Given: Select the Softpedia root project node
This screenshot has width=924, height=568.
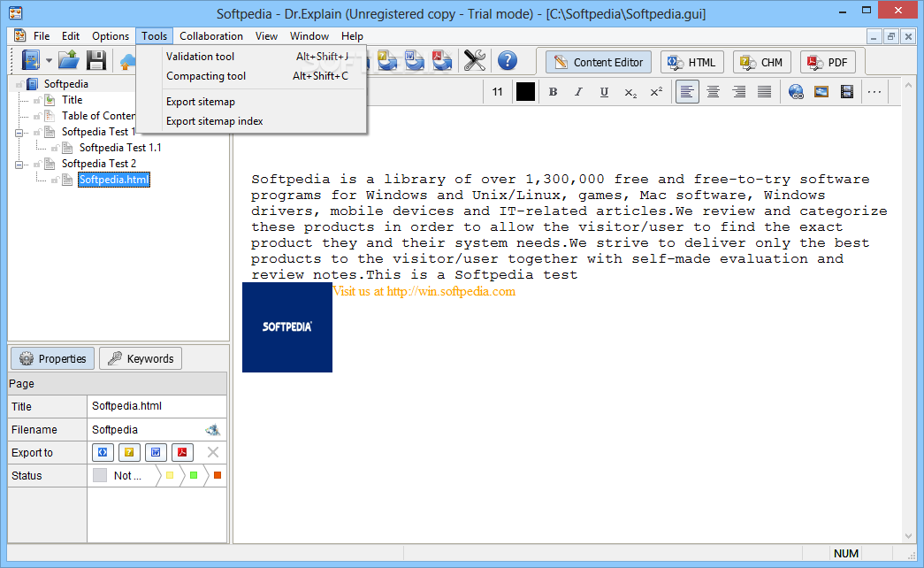Looking at the screenshot, I should [x=66, y=84].
